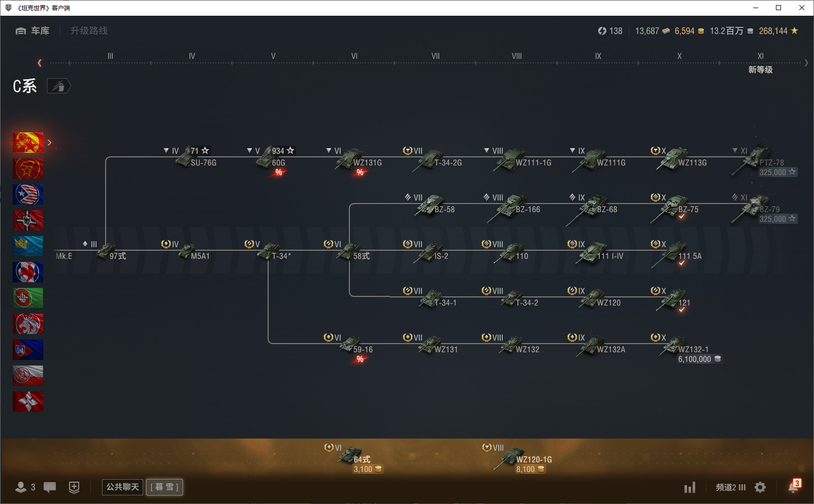This screenshot has width=814, height=504.
Task: Select the Czechoslovakia nation flag
Action: click(x=28, y=350)
